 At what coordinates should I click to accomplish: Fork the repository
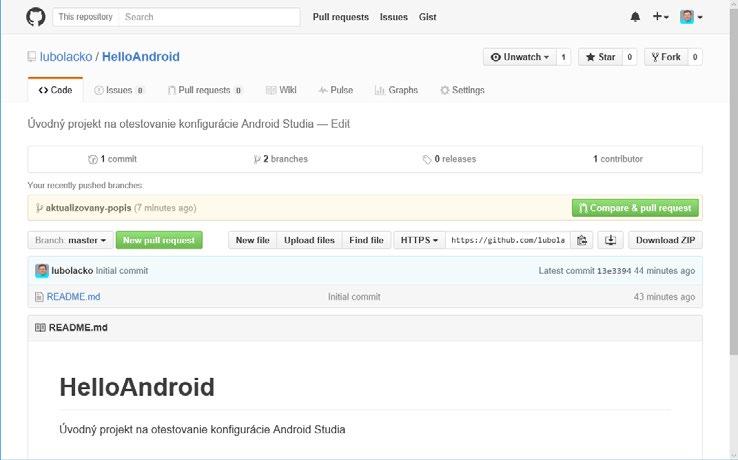click(x=666, y=57)
